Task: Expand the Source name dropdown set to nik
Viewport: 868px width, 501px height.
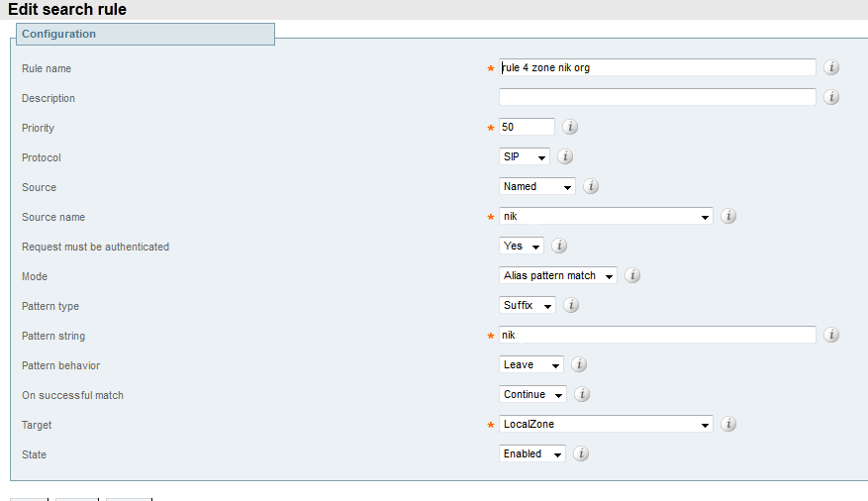Action: click(x=606, y=216)
